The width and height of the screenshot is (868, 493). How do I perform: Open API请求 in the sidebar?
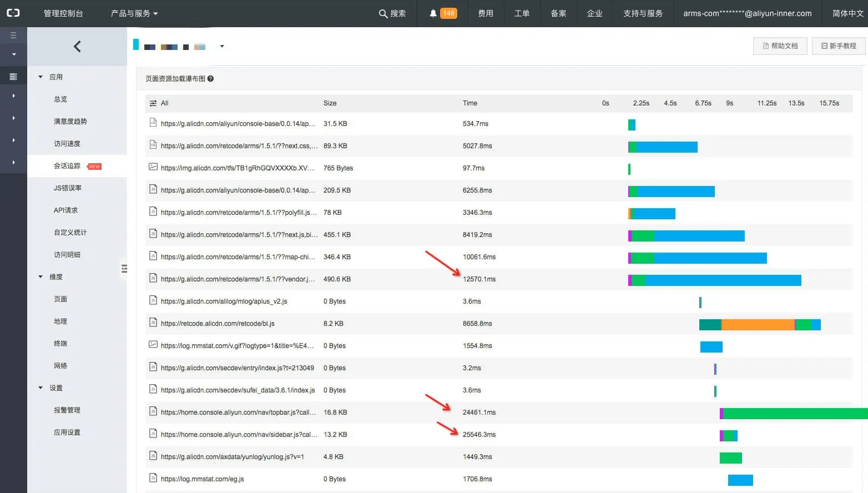(x=65, y=210)
